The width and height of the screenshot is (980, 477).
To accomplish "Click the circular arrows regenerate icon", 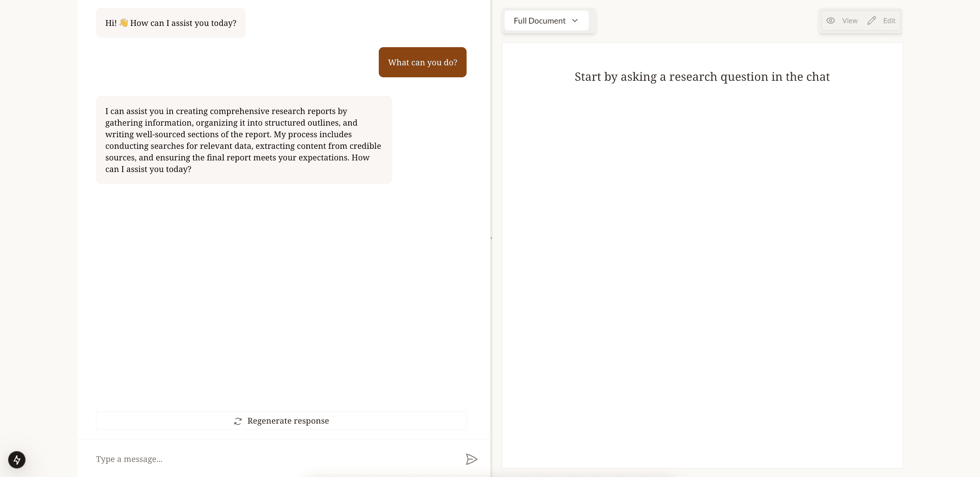I will [x=238, y=421].
